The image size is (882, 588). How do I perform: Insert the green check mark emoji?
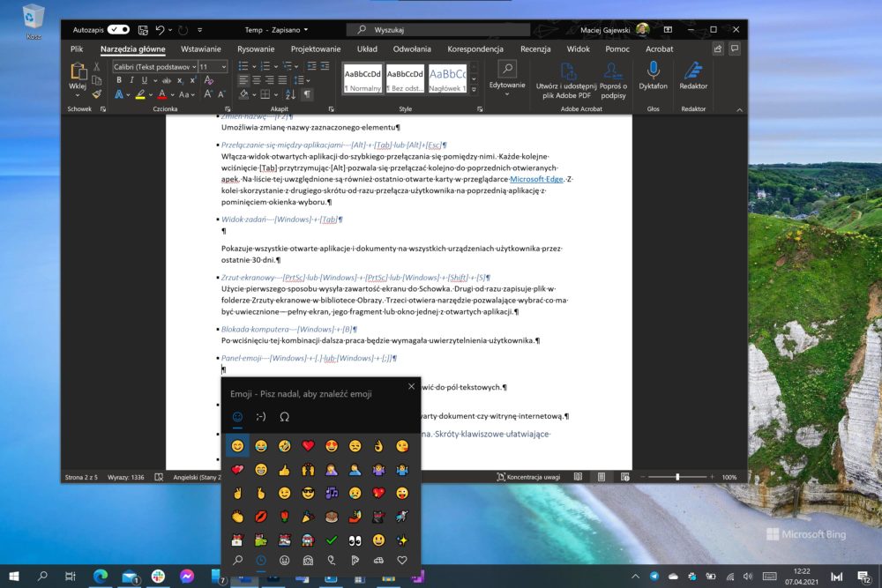332,540
